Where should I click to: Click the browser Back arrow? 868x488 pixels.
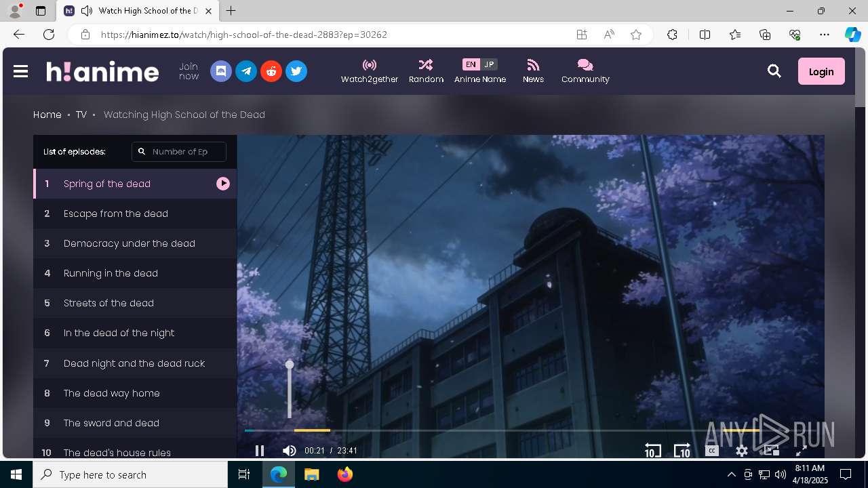tap(19, 35)
